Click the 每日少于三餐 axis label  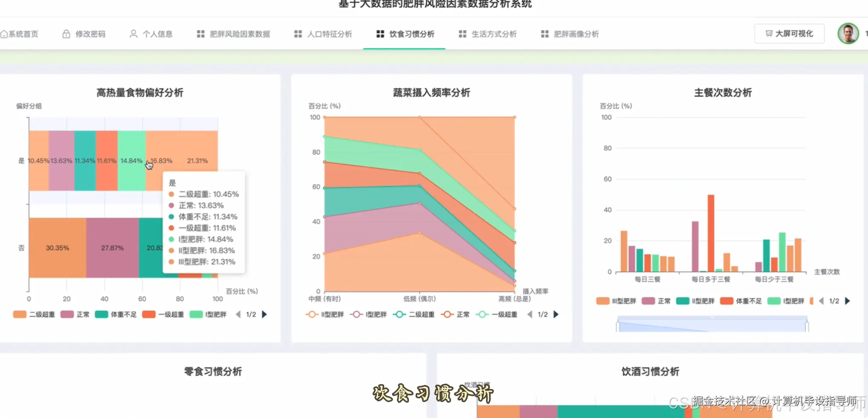[774, 279]
